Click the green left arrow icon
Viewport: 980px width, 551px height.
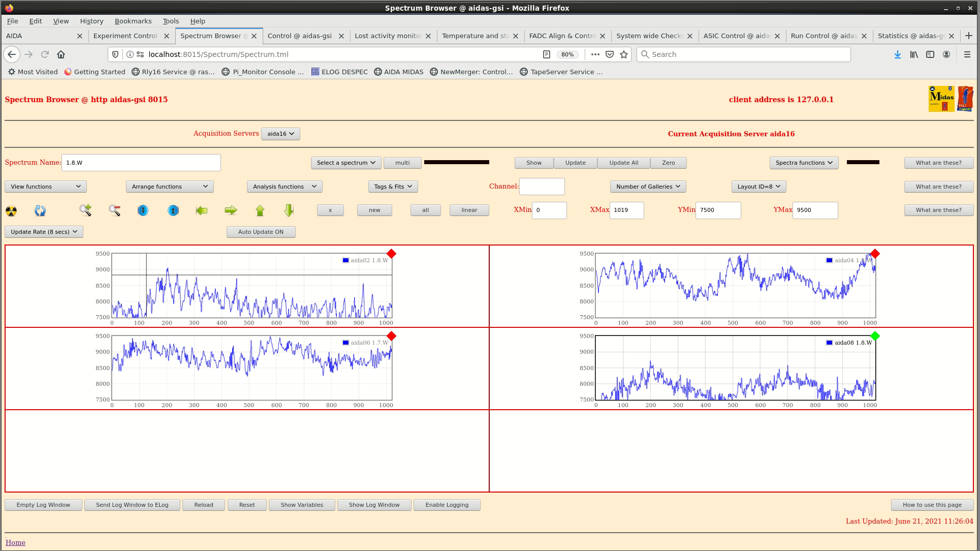(x=202, y=210)
